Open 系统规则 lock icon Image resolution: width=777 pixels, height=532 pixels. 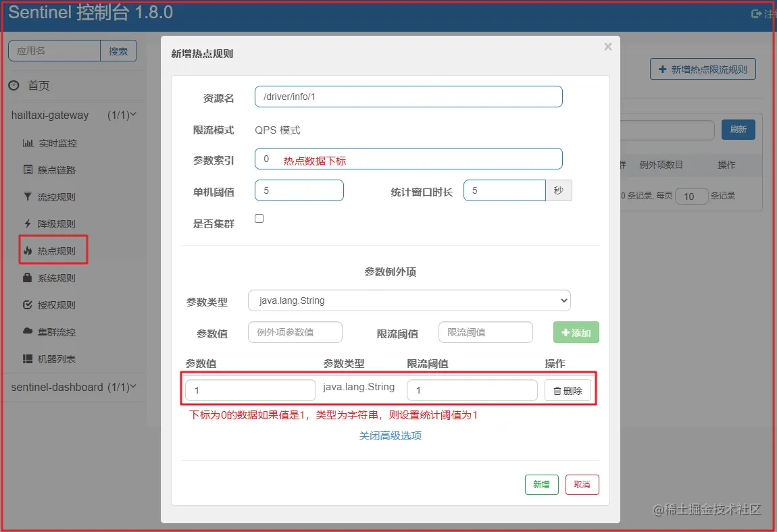[x=28, y=277]
